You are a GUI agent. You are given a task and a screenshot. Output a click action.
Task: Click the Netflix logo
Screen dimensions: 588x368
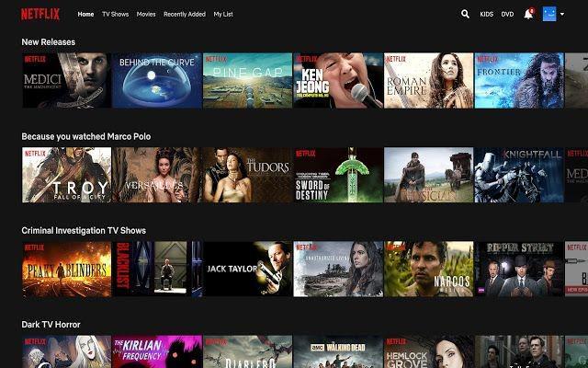40,15
